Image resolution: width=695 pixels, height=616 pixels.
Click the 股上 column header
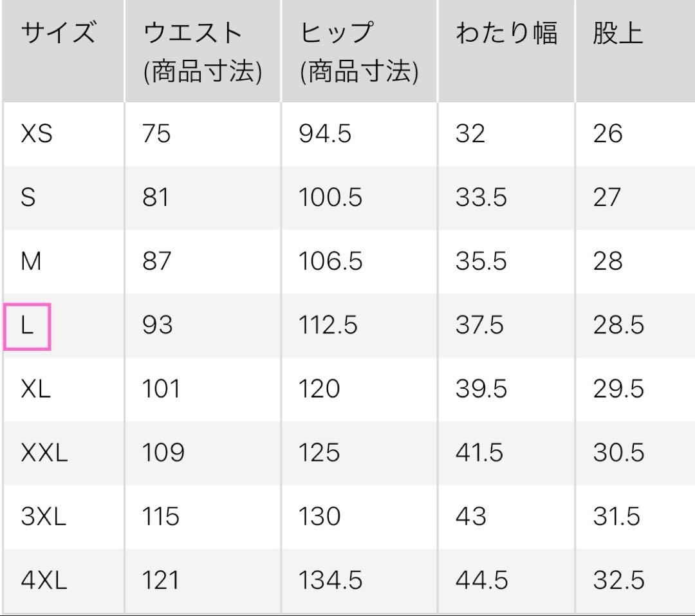[x=618, y=33]
